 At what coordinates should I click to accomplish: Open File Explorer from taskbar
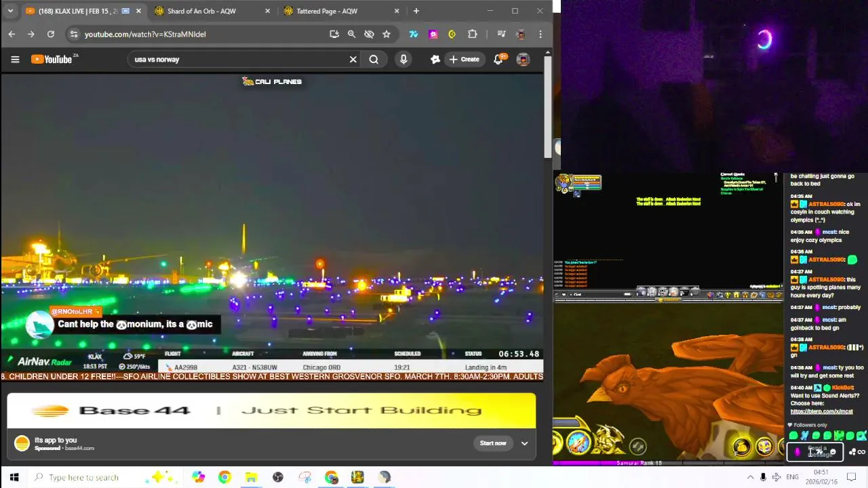[x=251, y=477]
